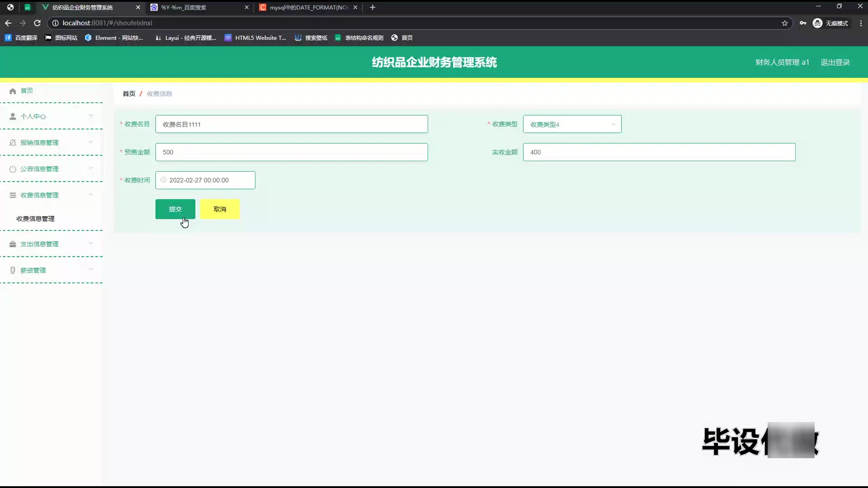Click the list icon beside 收费信息管理

(13, 195)
